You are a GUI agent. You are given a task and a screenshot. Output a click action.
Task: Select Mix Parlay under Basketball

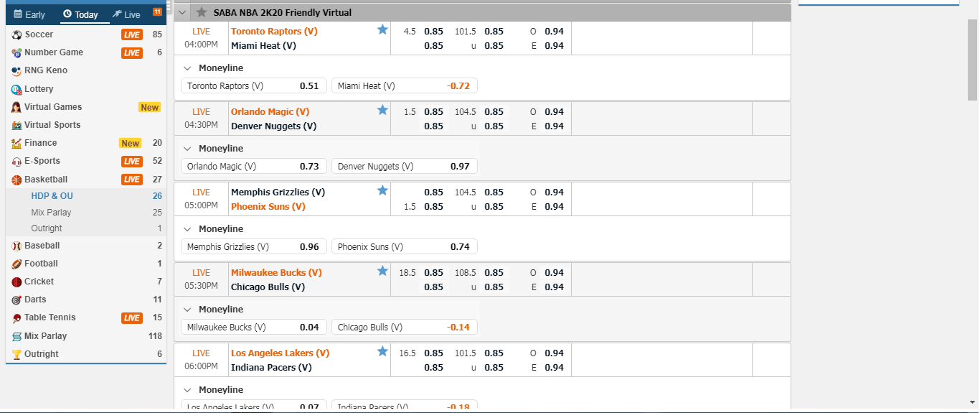coord(51,213)
